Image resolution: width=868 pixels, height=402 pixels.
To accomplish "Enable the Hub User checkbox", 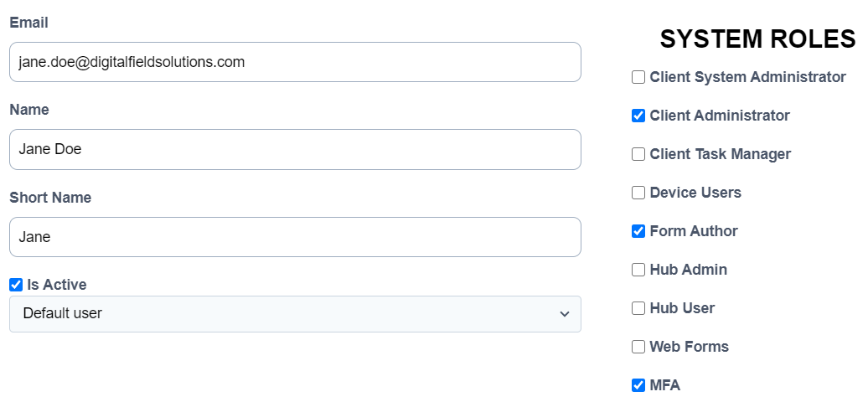I will 638,308.
